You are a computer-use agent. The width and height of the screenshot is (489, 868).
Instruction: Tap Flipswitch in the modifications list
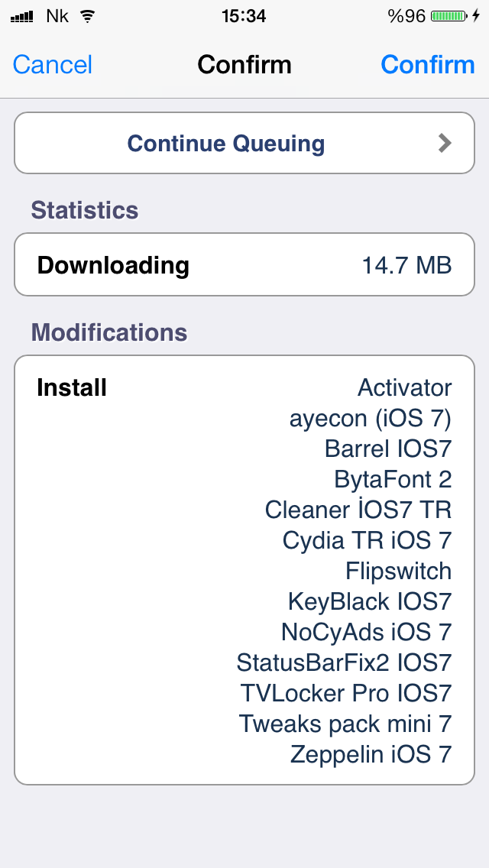398,571
